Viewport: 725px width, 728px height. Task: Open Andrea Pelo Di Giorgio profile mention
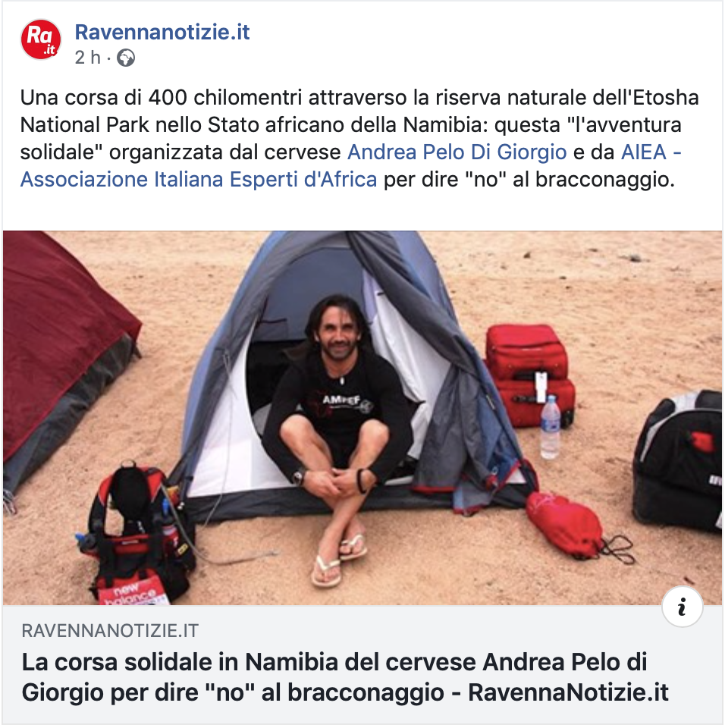pos(457,152)
